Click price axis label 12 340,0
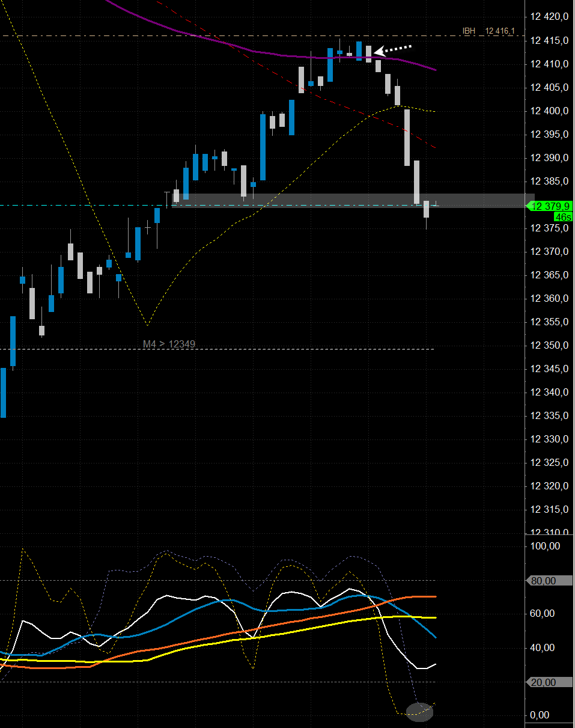575x728 pixels. [x=549, y=393]
